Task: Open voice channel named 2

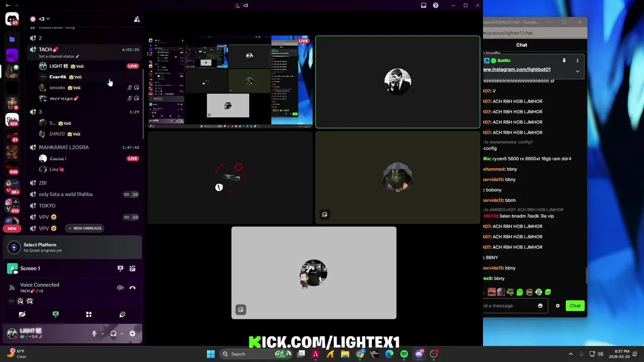Action: [x=85, y=38]
